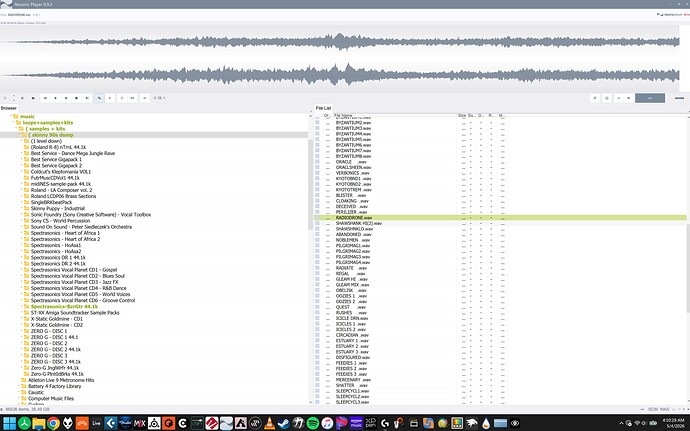Open the eye icon app in the taskbar
The width and height of the screenshot is (690, 431).
(514, 423)
